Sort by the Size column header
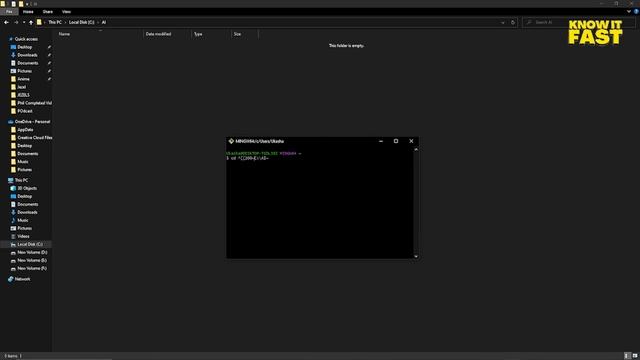The image size is (640, 360). pos(237,34)
